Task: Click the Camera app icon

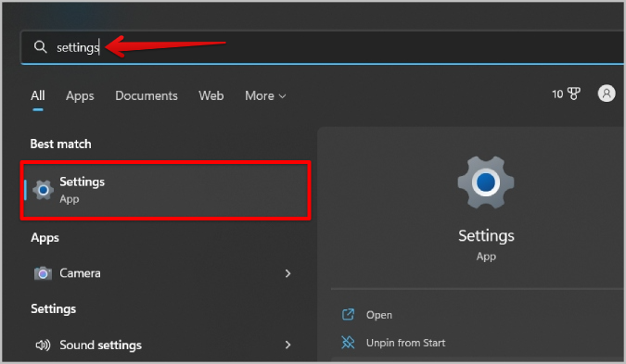Action: [43, 273]
